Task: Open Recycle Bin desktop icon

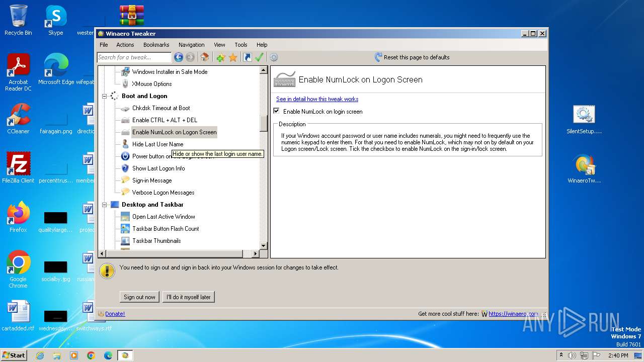Action: (18, 20)
